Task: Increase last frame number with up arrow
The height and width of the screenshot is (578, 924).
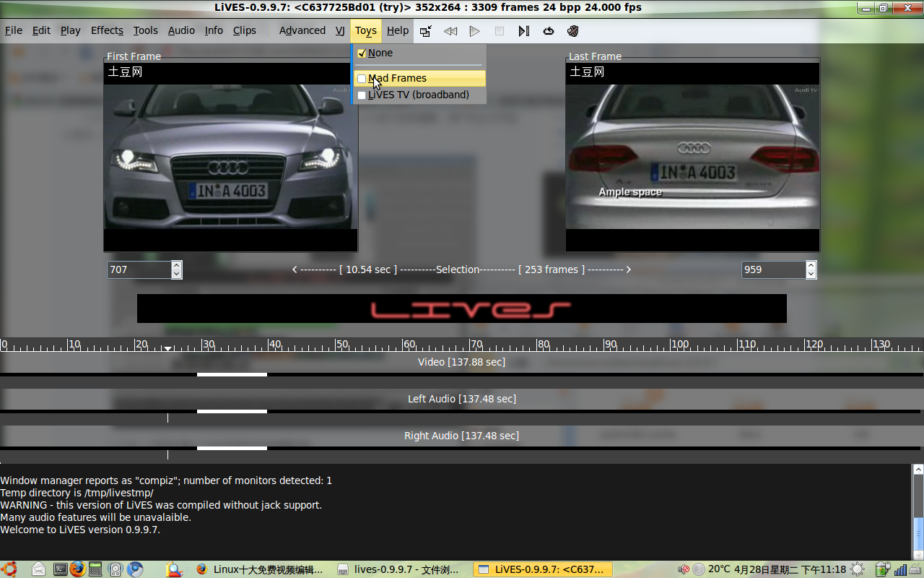Action: coord(811,265)
